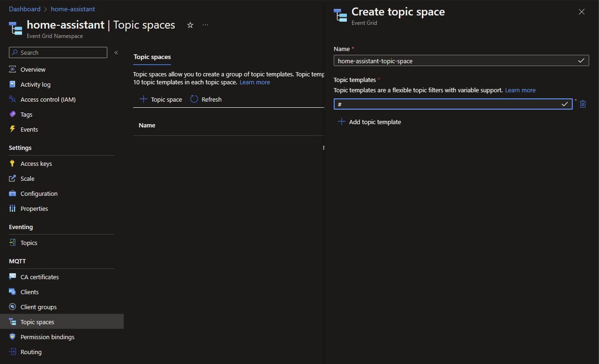This screenshot has width=599, height=364.
Task: Click Add topic template label
Action: (x=375, y=122)
